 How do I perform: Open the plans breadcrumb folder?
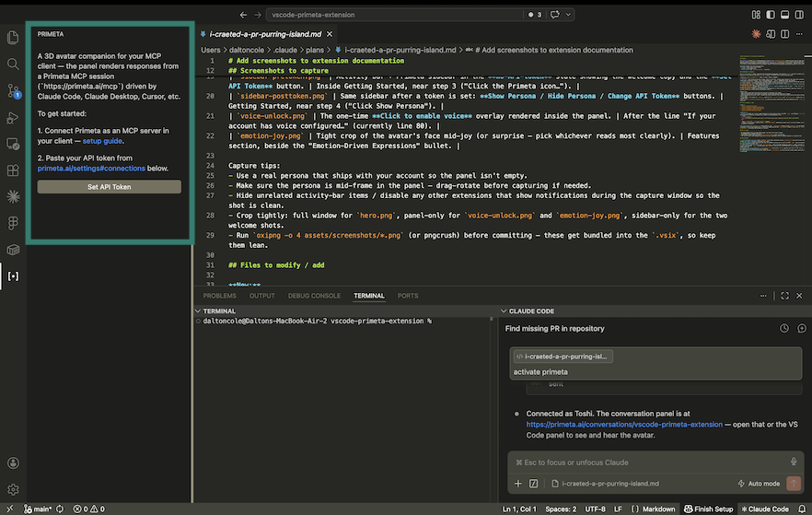(314, 51)
